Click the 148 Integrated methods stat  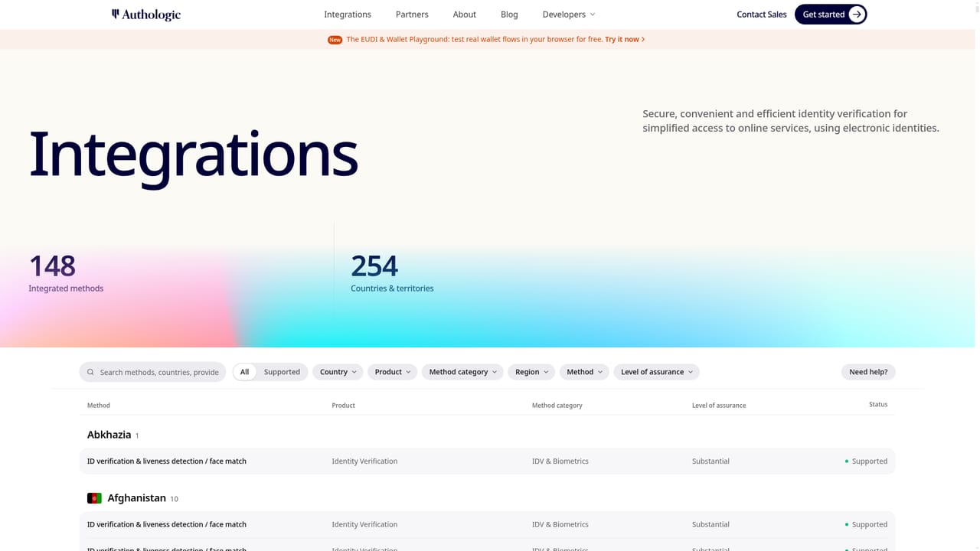[x=66, y=272]
